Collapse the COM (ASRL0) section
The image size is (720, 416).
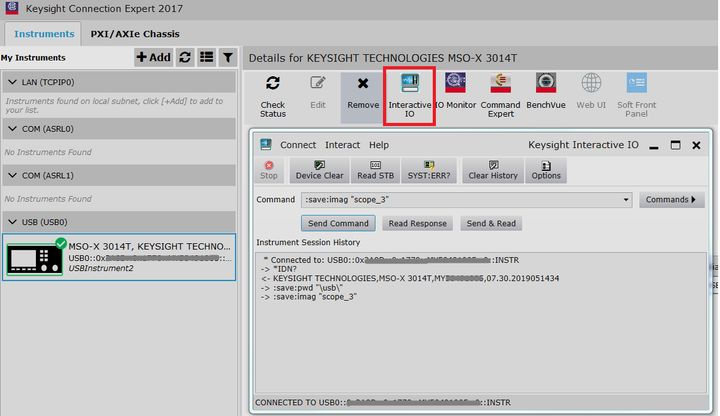click(x=12, y=129)
